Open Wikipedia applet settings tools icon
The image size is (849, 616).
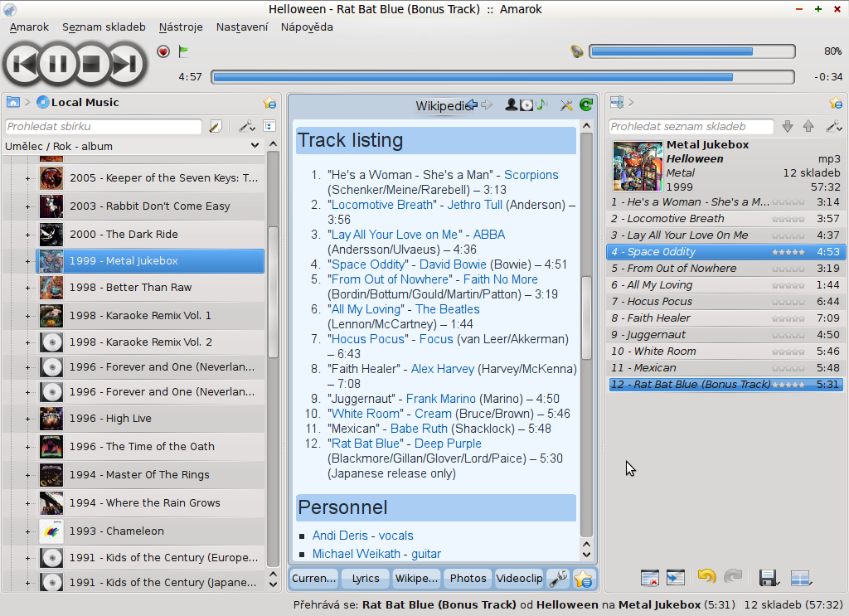tap(566, 105)
